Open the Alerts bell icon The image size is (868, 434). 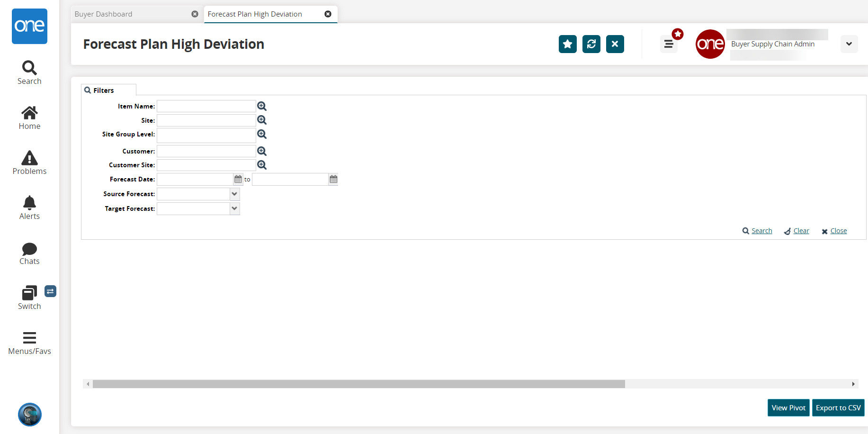pyautogui.click(x=29, y=208)
